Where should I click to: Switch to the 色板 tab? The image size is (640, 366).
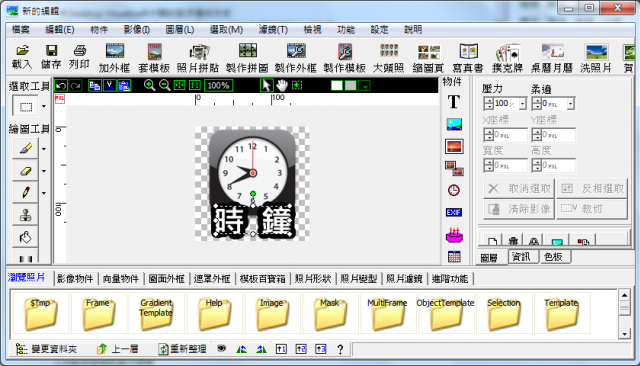pyautogui.click(x=553, y=257)
